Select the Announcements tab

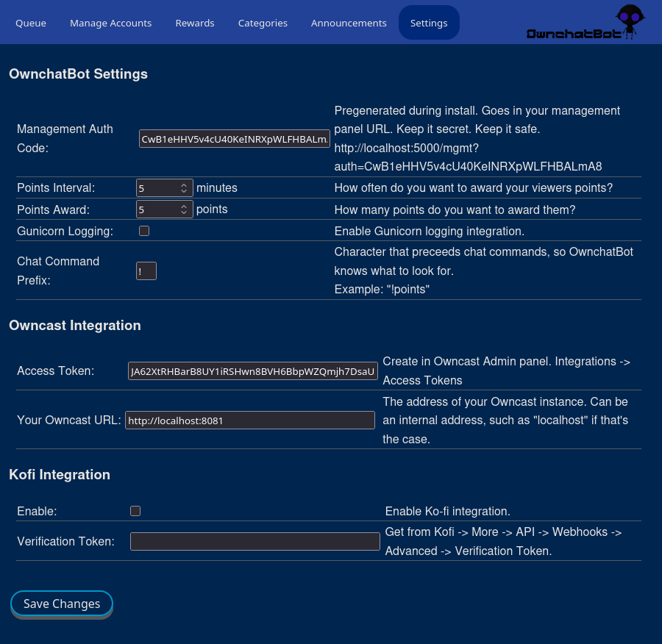349,23
